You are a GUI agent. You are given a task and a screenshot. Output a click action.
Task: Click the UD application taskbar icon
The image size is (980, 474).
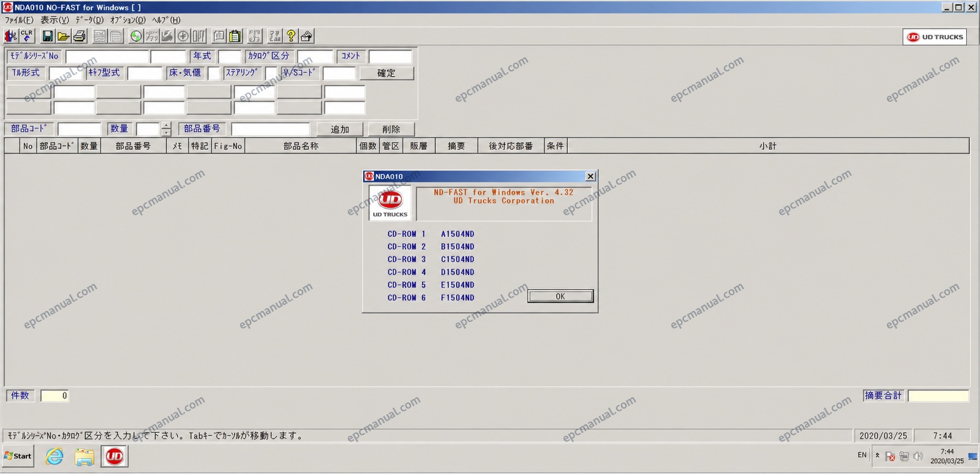115,456
